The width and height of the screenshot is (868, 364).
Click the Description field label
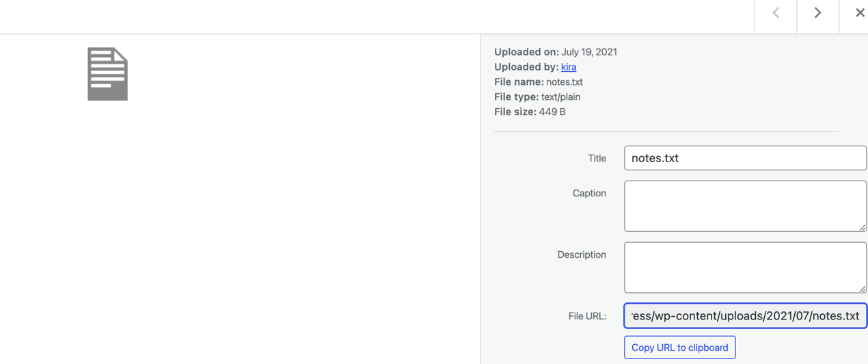point(582,255)
